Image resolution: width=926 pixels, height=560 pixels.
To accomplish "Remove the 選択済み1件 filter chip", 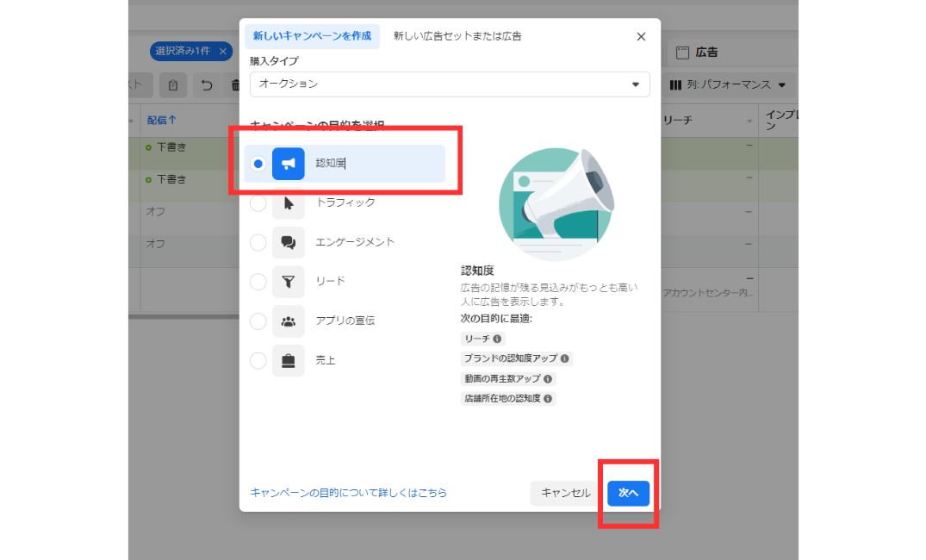I will (223, 52).
